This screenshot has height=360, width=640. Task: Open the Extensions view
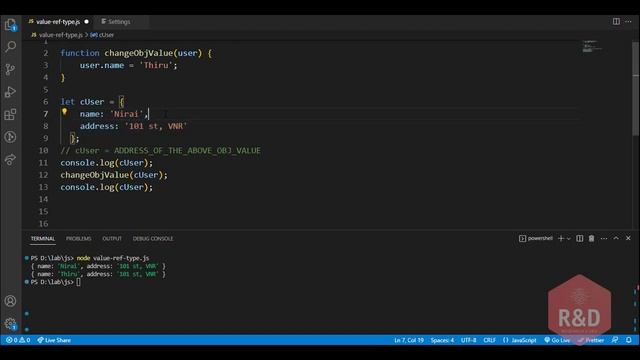click(x=11, y=114)
